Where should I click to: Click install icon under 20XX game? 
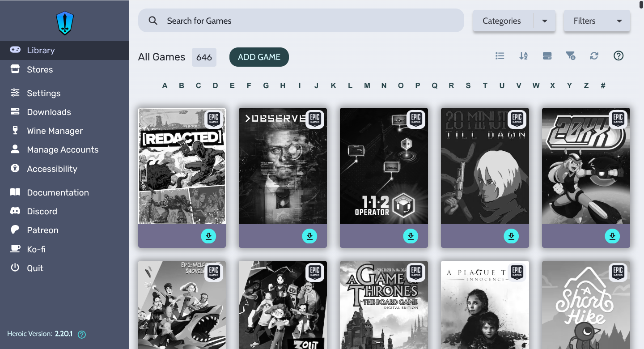pyautogui.click(x=612, y=236)
